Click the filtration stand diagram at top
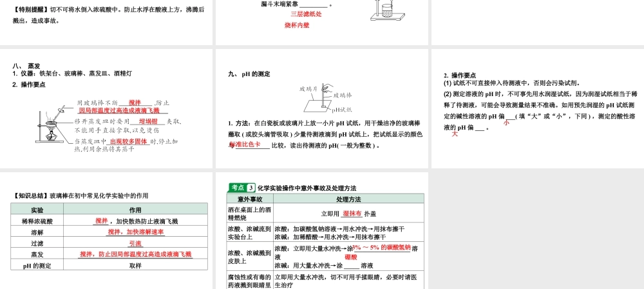 pyautogui.click(x=387, y=10)
